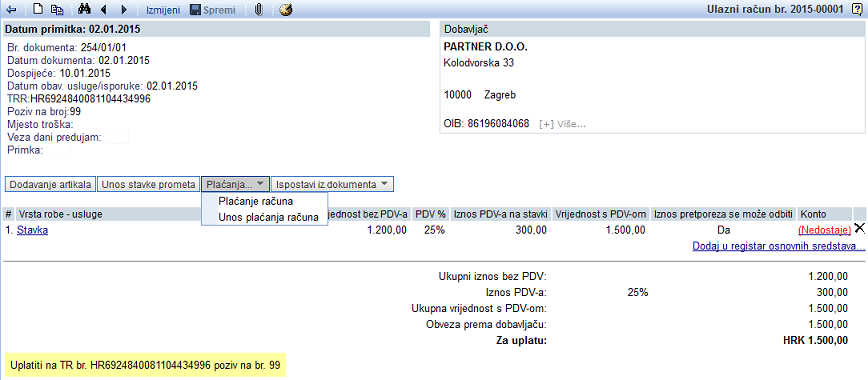Image resolution: width=868 pixels, height=380 pixels.
Task: Toggle the Plaćanja dropdown button
Action: pyautogui.click(x=235, y=184)
